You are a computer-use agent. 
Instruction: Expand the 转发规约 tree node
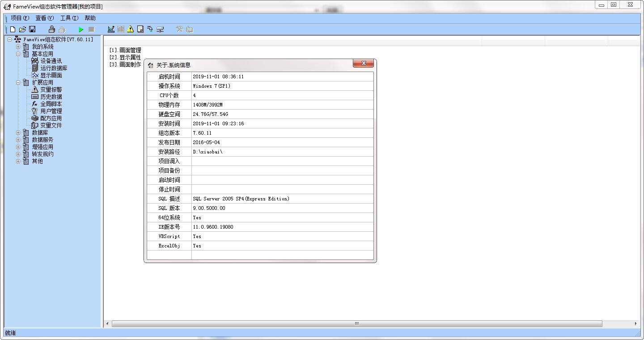[x=18, y=154]
